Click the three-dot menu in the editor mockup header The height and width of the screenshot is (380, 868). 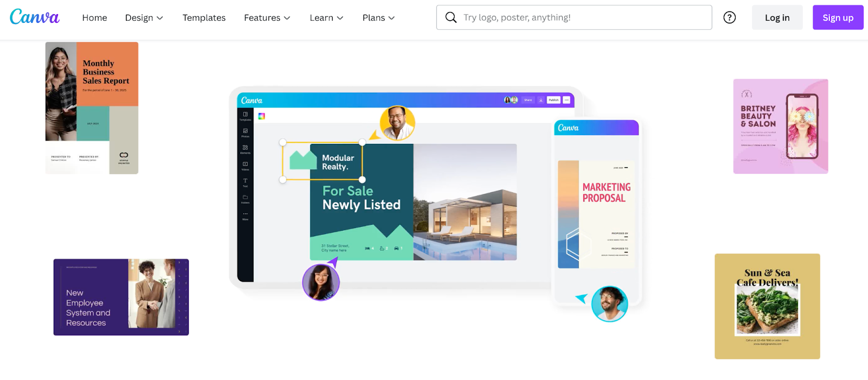tap(566, 100)
